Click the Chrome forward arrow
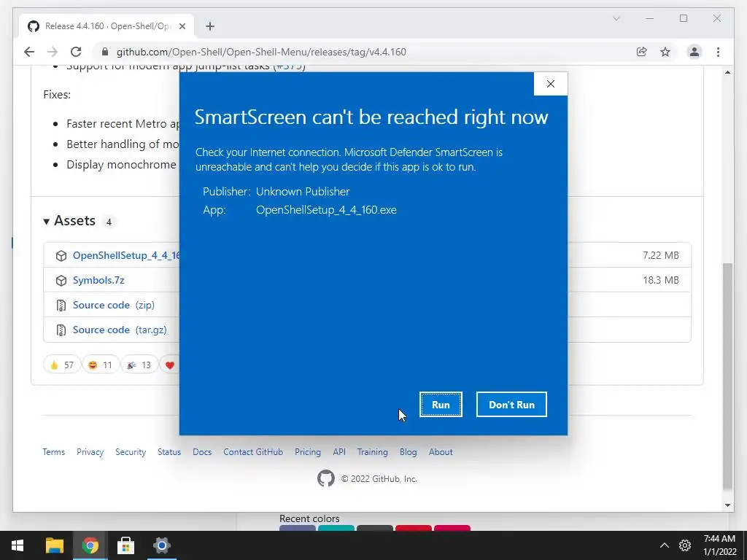Image resolution: width=747 pixels, height=560 pixels. pyautogui.click(x=53, y=52)
